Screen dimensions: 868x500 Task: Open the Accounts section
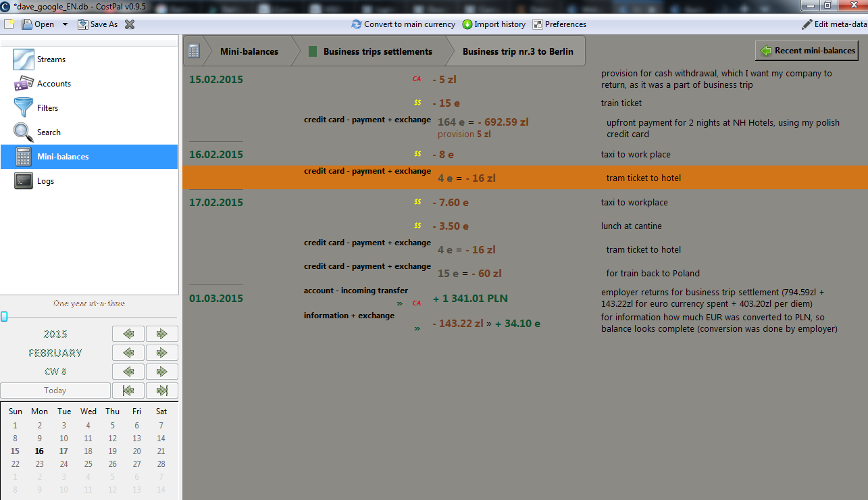tap(89, 84)
